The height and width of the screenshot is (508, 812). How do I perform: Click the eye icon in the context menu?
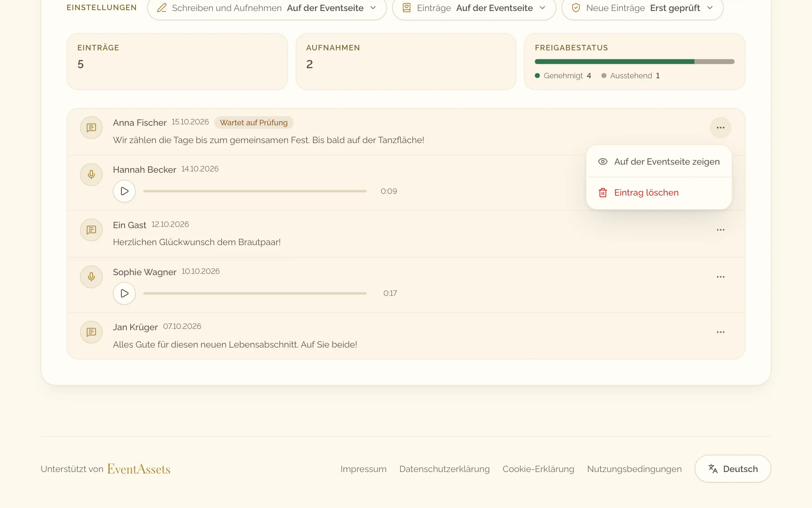[603, 162]
